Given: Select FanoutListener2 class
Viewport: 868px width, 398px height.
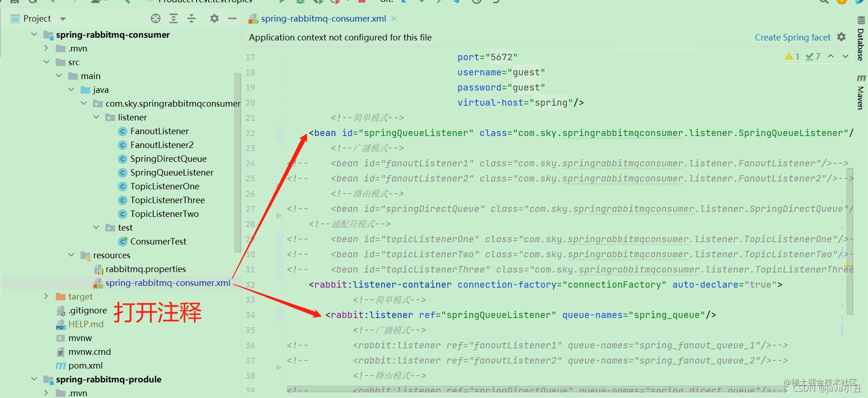Looking at the screenshot, I should tap(162, 145).
